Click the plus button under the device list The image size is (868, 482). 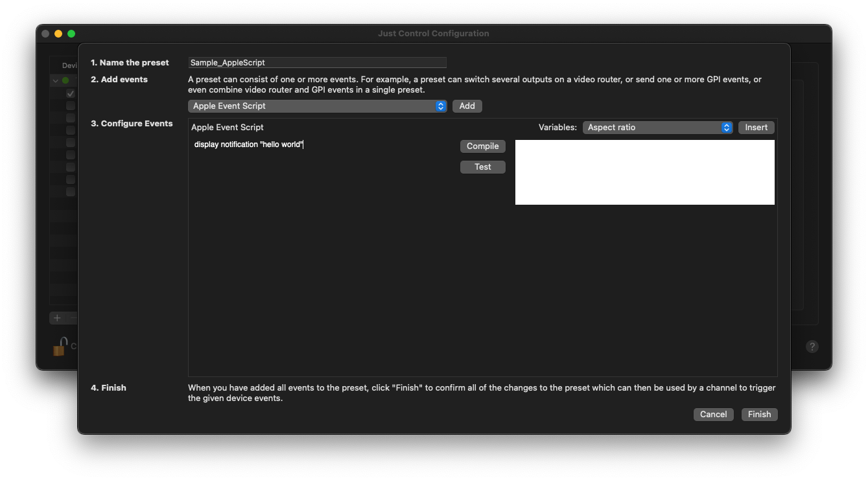pos(57,317)
